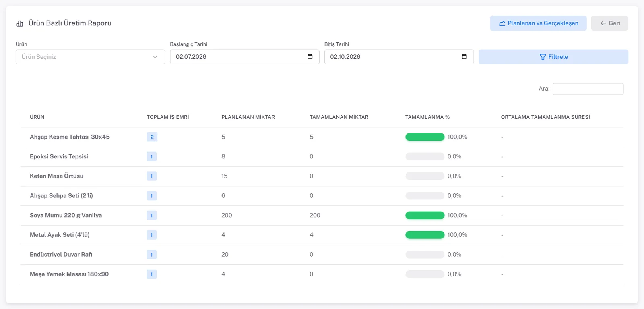Screen dimensions: 644x309
Task: Click work order badge for Ahşap Kesme Tahtası
Action: 152,137
